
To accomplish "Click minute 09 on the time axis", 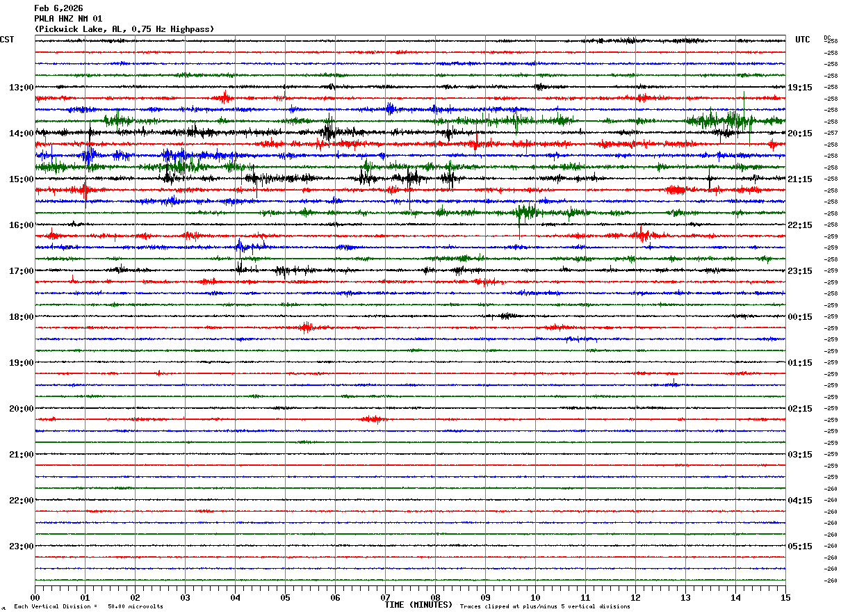I will [x=485, y=597].
